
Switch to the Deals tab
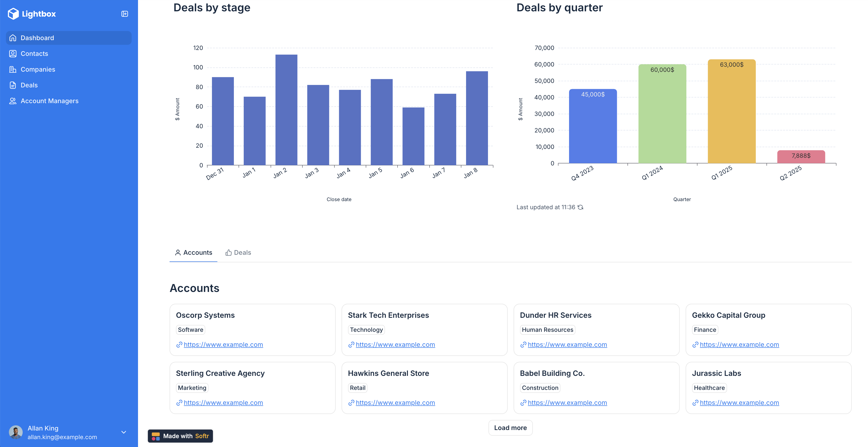238,253
